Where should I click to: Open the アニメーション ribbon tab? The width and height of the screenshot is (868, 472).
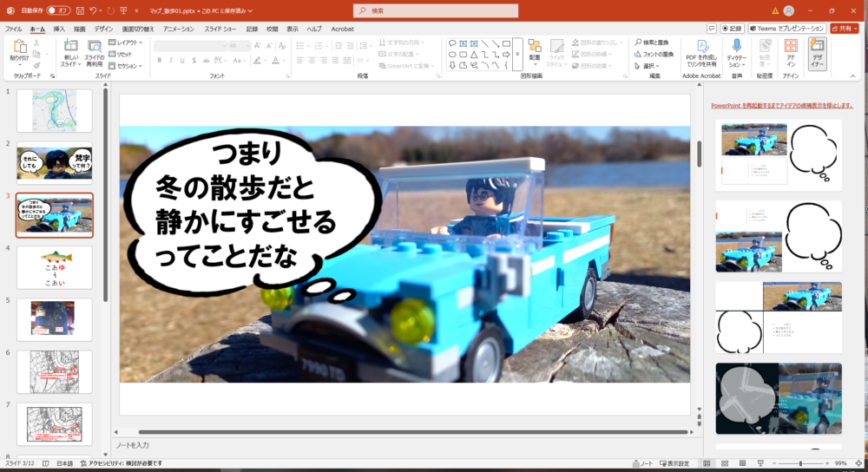(178, 29)
